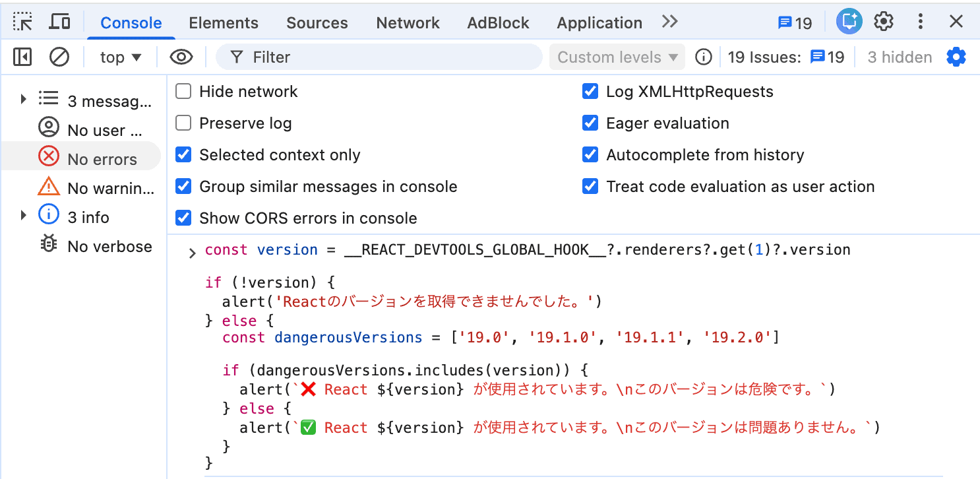The width and height of the screenshot is (980, 479).
Task: Open the AdBlock panel tab
Action: tap(498, 22)
